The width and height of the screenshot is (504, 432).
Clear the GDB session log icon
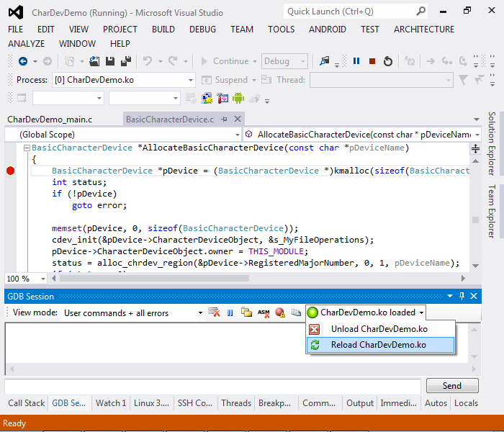click(x=214, y=312)
